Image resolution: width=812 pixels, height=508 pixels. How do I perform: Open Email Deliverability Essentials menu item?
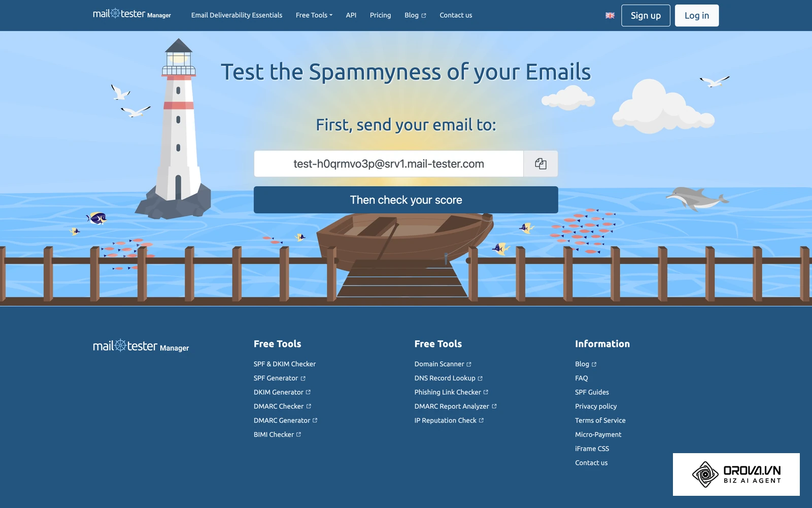tap(236, 15)
